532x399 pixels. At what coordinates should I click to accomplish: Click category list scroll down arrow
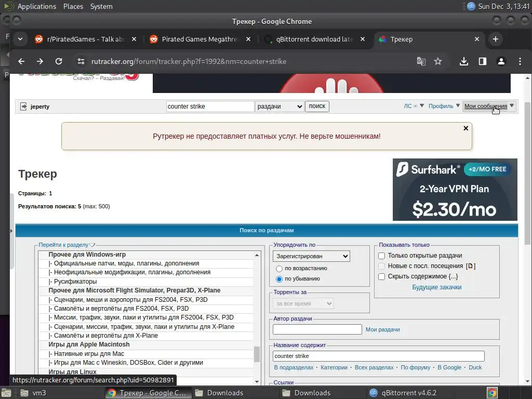257,381
